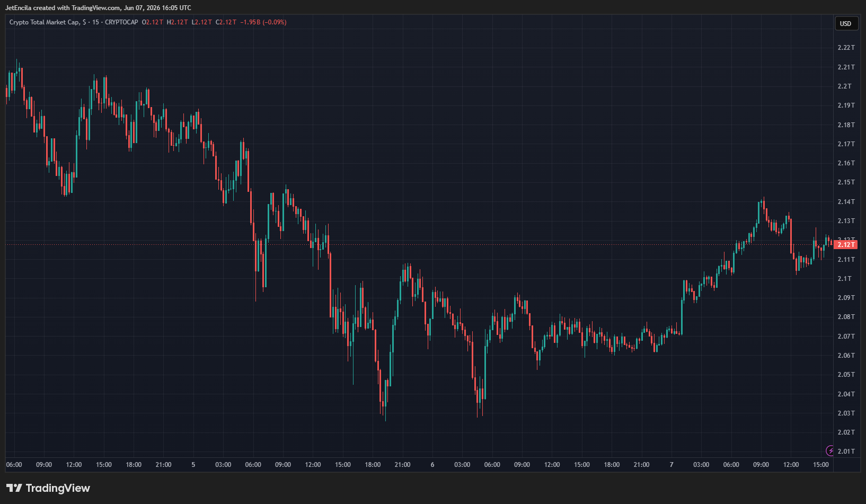Select the 15 interval value in legend
The height and width of the screenshot is (504, 866).
point(95,22)
